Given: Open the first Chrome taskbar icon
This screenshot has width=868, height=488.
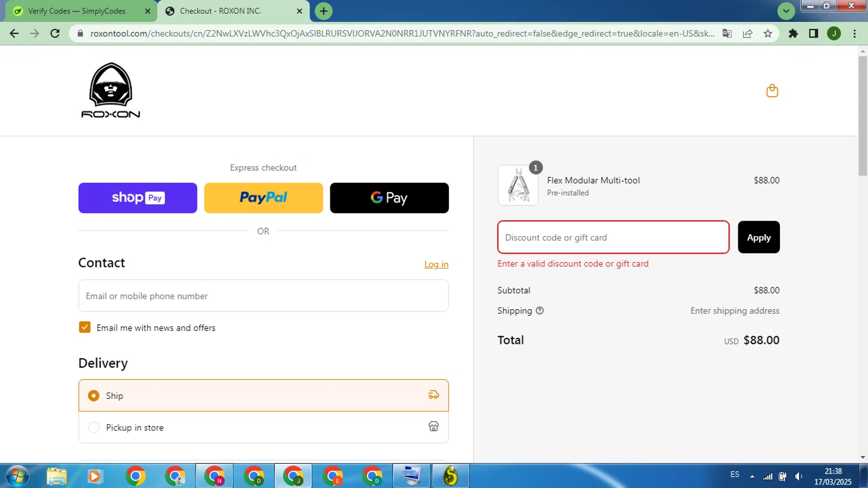Looking at the screenshot, I should click(x=135, y=476).
